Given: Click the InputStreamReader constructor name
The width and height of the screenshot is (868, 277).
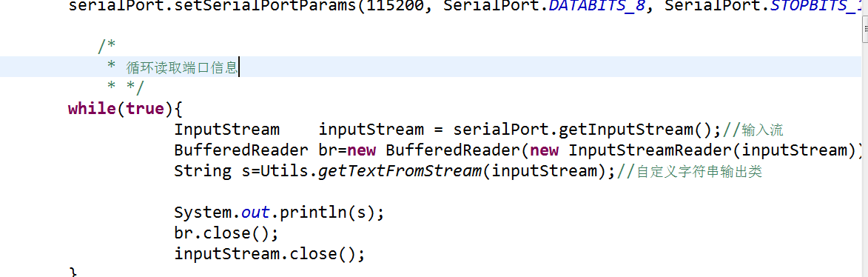Looking at the screenshot, I should tap(650, 150).
